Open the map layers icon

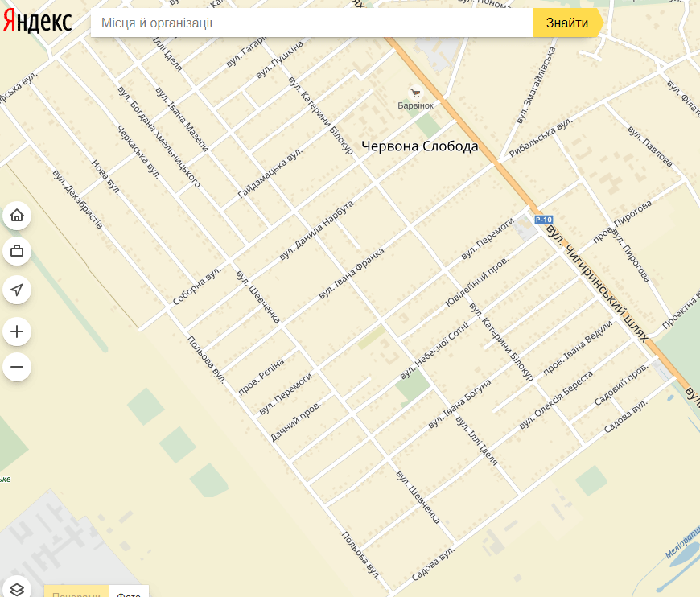[x=17, y=588]
